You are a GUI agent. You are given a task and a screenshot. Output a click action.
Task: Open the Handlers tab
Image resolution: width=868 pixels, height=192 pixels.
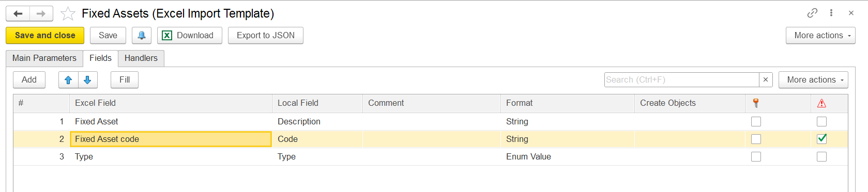coord(141,58)
